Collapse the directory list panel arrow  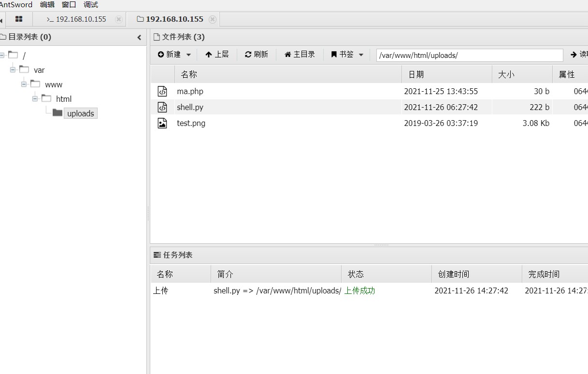139,37
